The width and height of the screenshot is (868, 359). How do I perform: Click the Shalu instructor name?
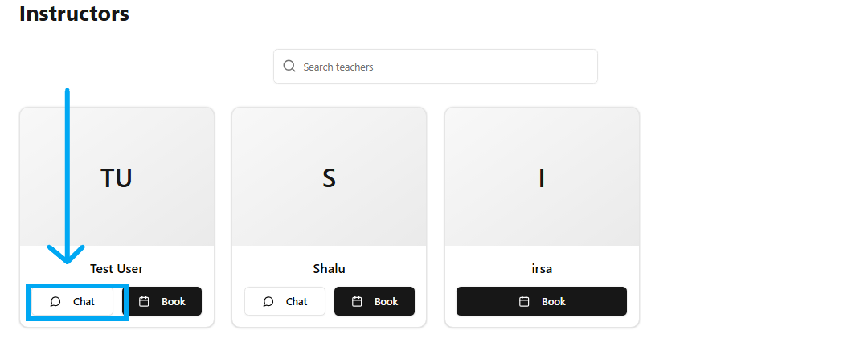(329, 269)
